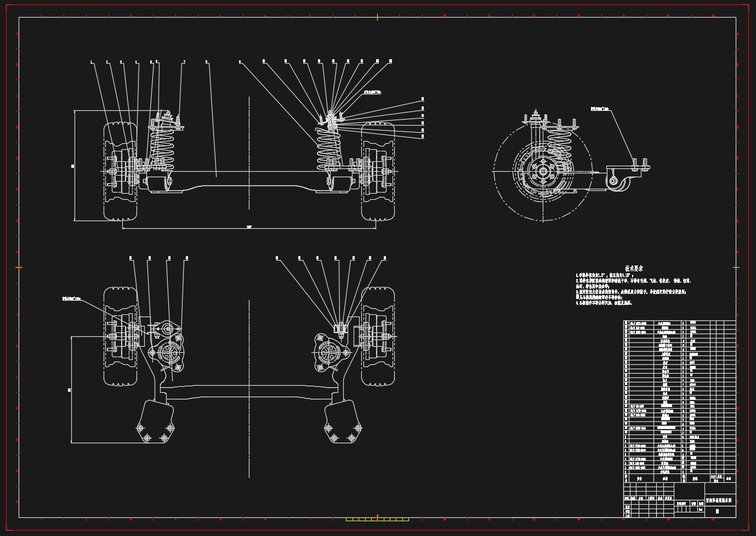The image size is (756, 536).
Task: Select technical requirement line numbered 1
Action: click(x=605, y=276)
